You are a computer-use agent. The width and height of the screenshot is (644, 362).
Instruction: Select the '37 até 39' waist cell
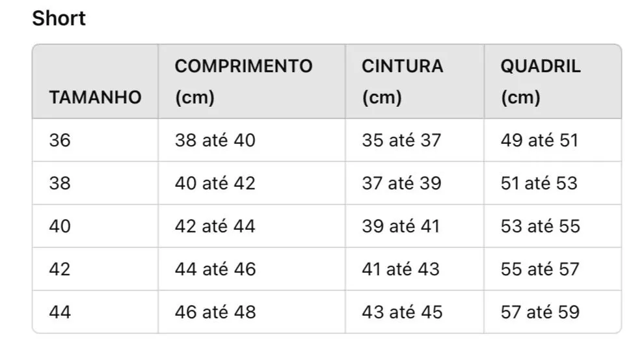point(415,183)
